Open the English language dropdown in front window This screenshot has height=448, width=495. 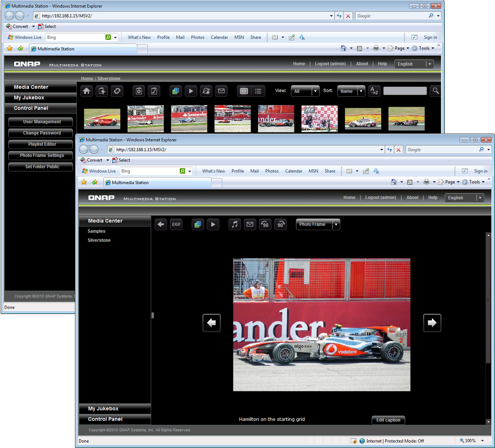coord(464,198)
